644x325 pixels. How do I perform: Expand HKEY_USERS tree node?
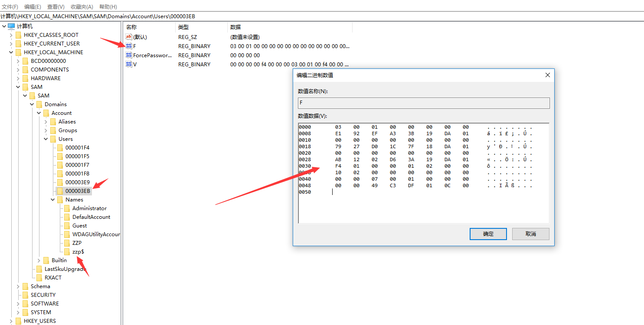tap(11, 321)
